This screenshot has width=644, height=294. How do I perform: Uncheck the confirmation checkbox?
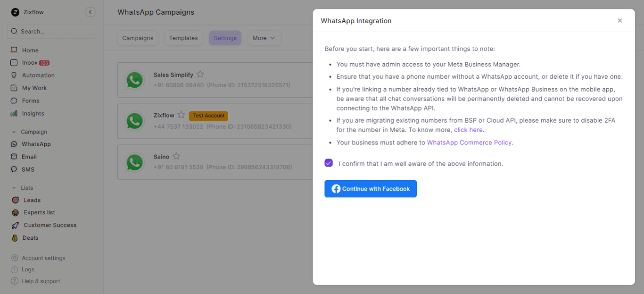[x=329, y=163]
